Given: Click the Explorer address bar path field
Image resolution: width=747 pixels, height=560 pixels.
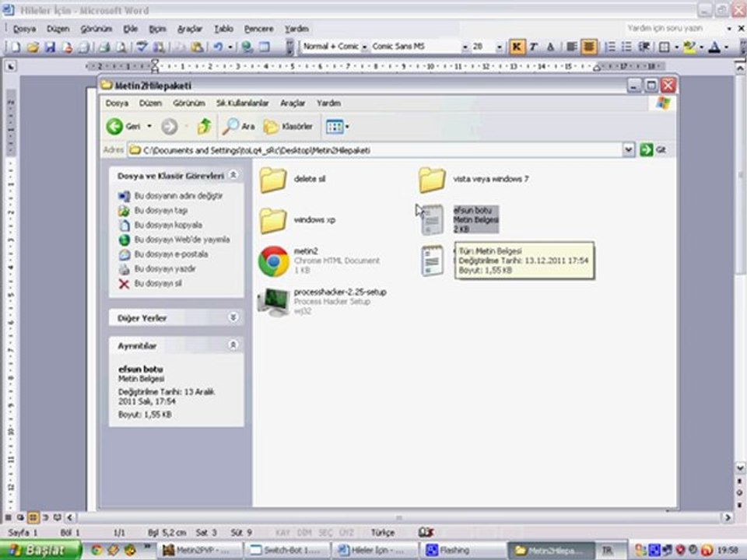Looking at the screenshot, I should [x=375, y=150].
